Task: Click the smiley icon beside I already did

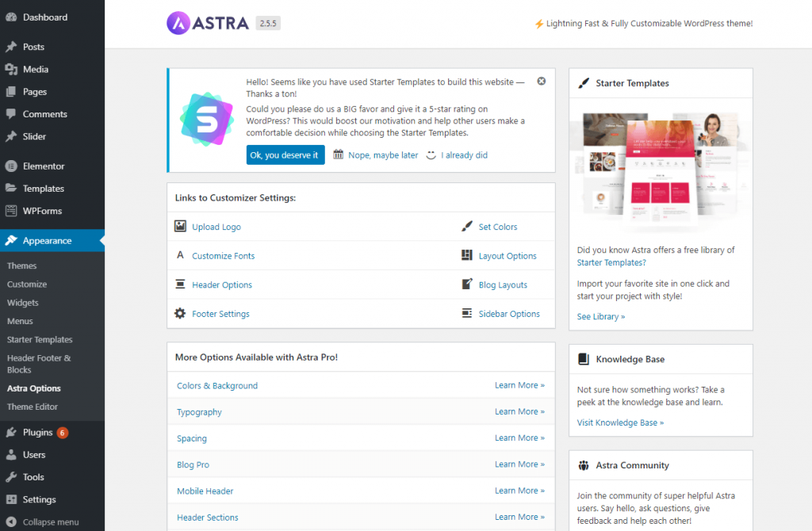Action: 431,155
